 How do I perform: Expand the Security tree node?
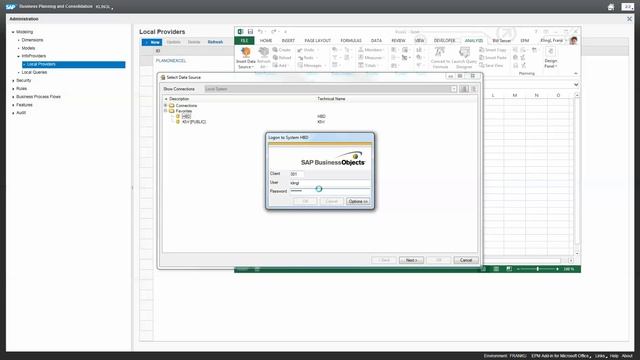[x=13, y=81]
